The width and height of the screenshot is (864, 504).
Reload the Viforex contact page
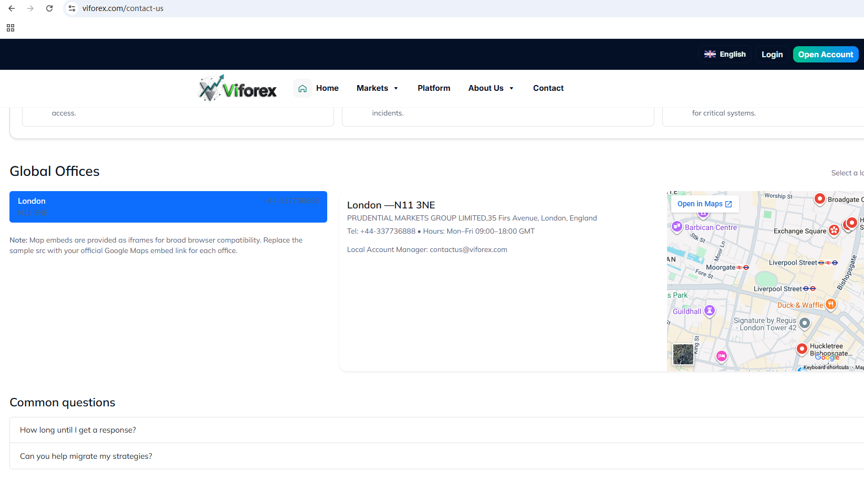coord(49,8)
